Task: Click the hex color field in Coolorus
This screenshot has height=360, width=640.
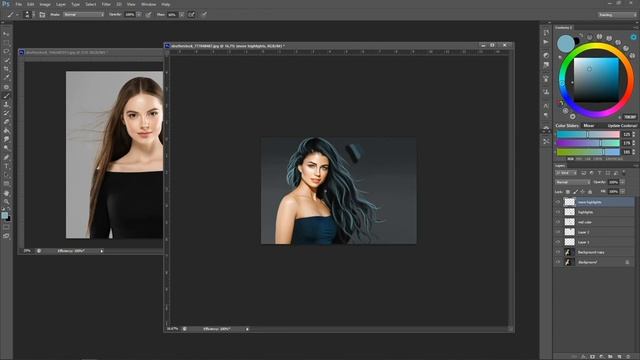Action: pyautogui.click(x=630, y=117)
